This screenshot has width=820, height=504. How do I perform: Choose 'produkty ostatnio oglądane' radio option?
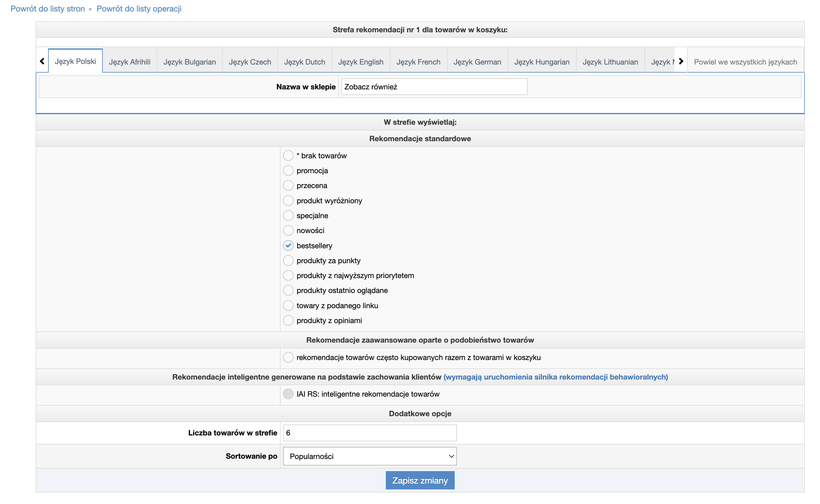(288, 290)
